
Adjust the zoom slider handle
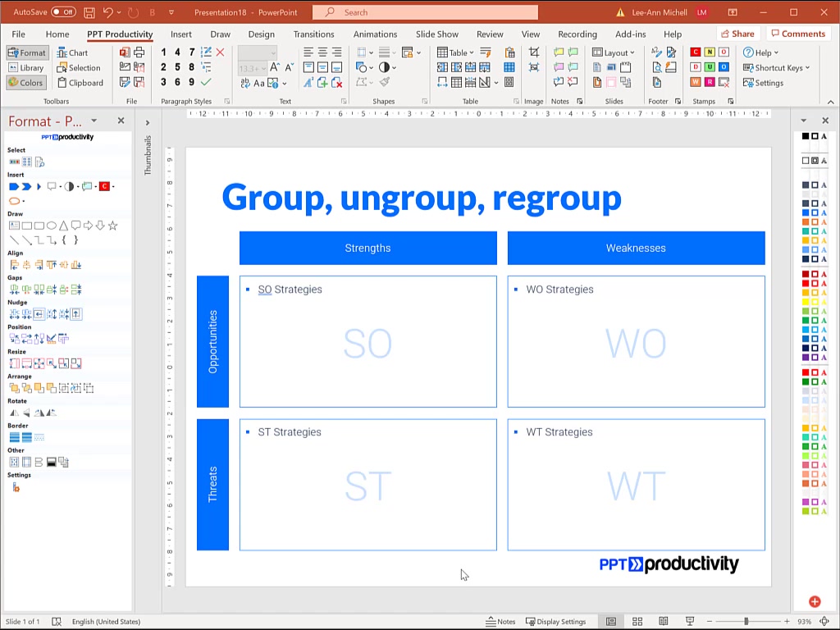pyautogui.click(x=746, y=622)
